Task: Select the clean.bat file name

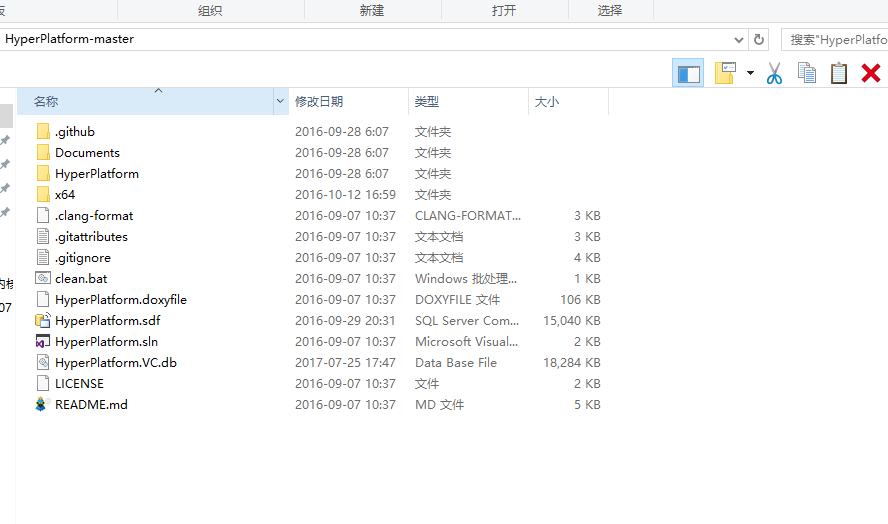Action: 81,279
